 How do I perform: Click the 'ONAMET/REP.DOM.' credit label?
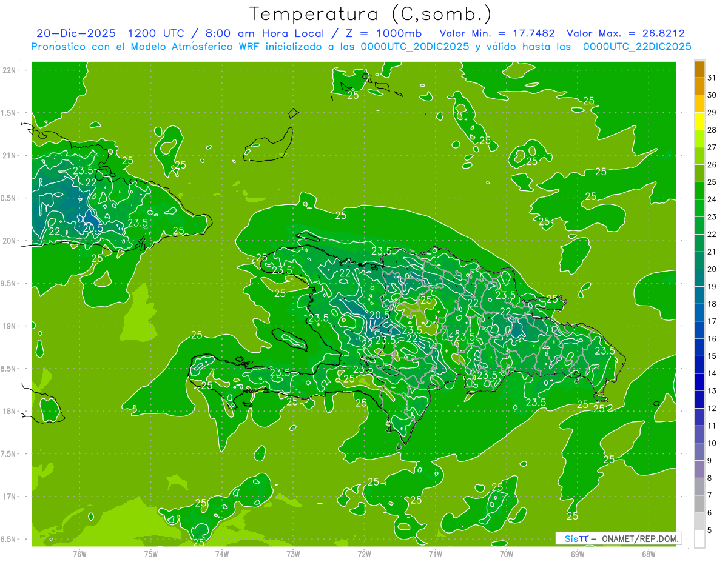point(641,538)
